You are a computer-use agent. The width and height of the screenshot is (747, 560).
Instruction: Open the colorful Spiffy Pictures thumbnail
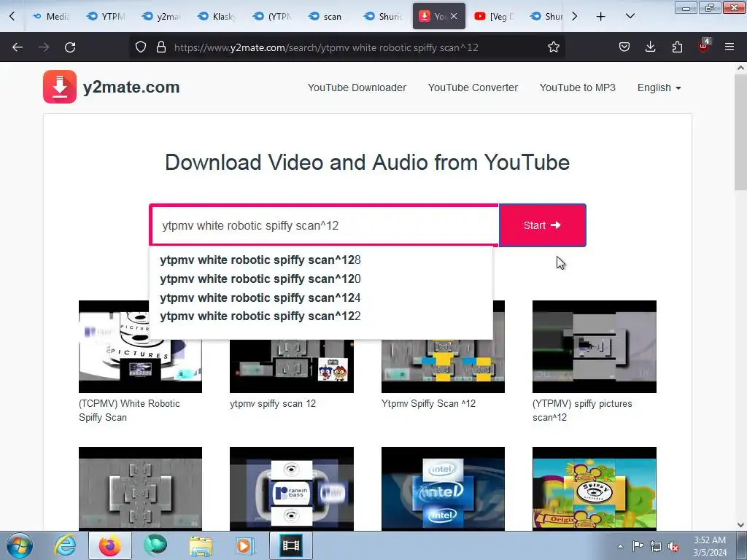594,489
